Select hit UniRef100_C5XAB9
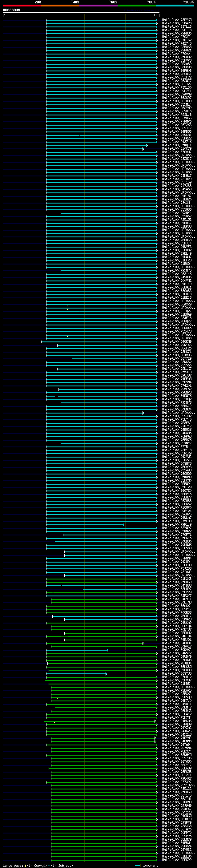The image size is (197, 868). point(177,64)
